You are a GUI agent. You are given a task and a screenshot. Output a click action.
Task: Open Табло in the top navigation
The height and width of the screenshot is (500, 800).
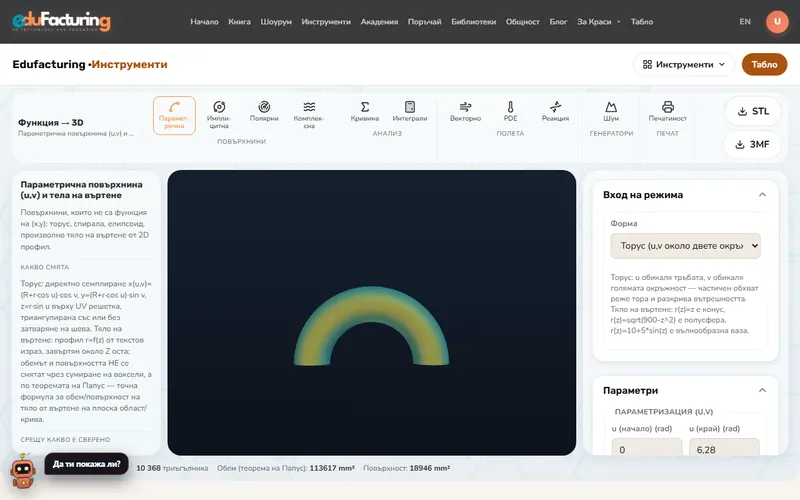pos(642,21)
